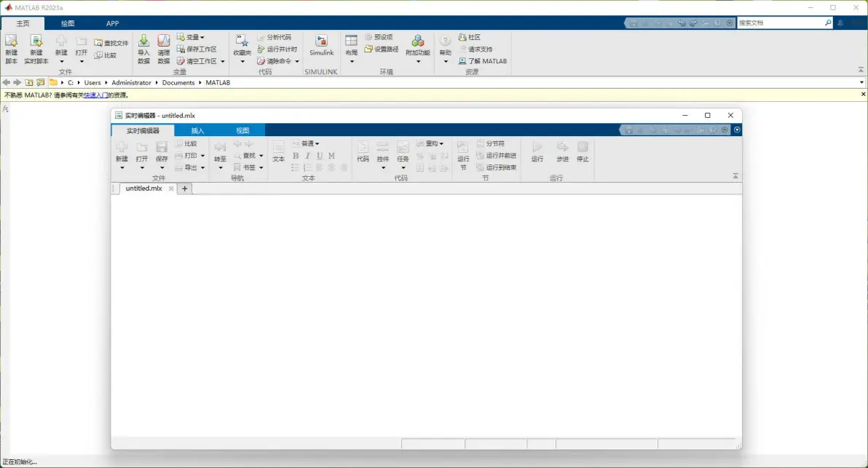Open the Variable (变量) dropdown
This screenshot has height=468, width=868.
coord(191,37)
